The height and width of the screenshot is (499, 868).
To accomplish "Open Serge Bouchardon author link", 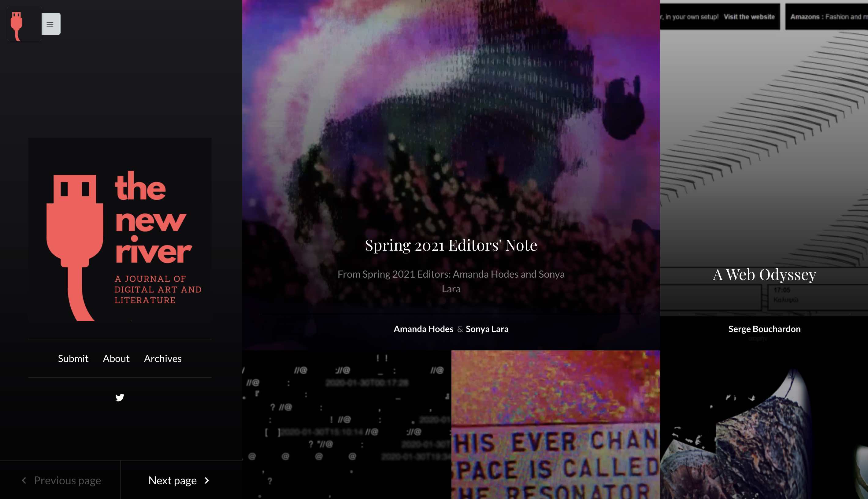I will click(765, 329).
